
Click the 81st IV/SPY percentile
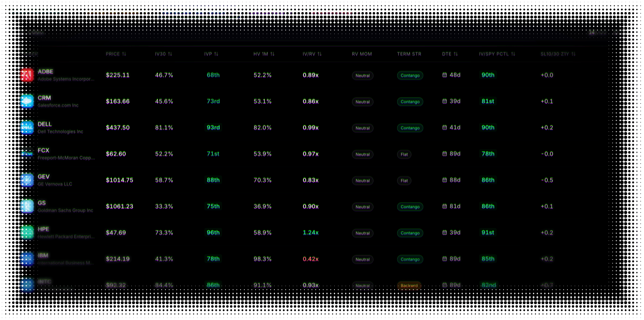pos(488,101)
